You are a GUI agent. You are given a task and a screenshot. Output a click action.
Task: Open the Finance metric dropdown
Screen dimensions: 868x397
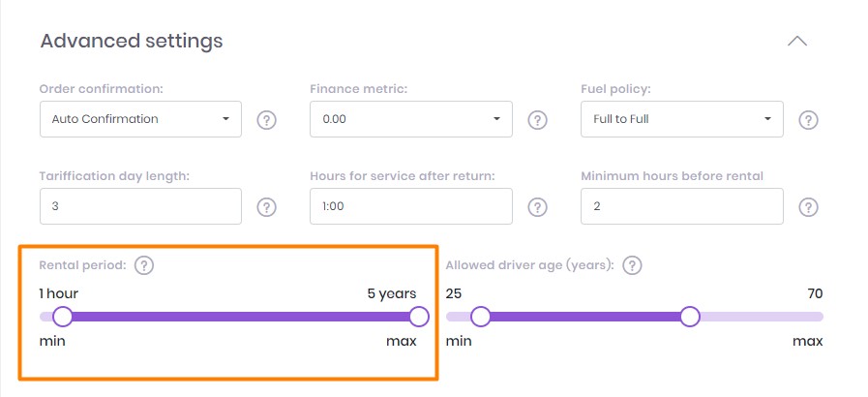pyautogui.click(x=411, y=119)
